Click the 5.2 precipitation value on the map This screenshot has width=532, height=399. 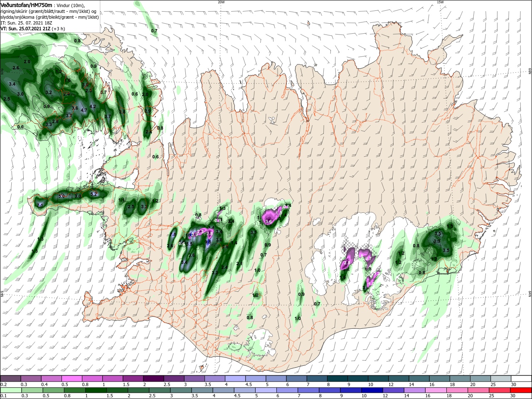click(94, 194)
